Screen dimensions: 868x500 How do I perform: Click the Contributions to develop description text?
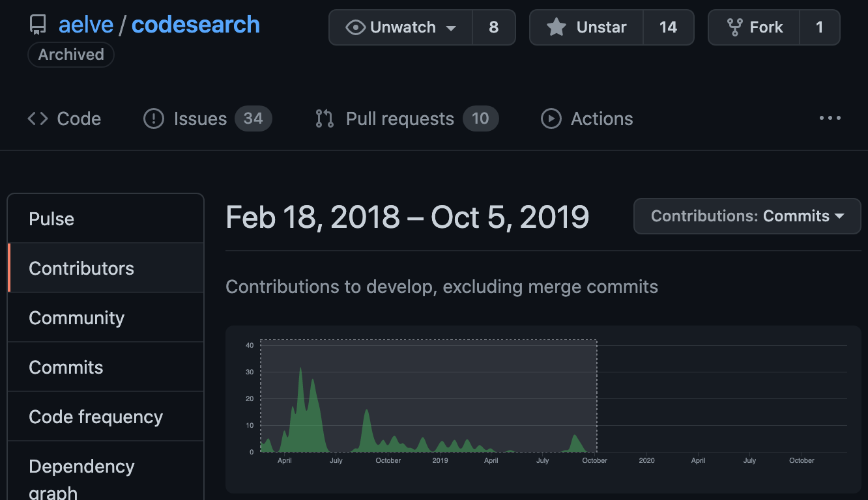[x=442, y=286]
